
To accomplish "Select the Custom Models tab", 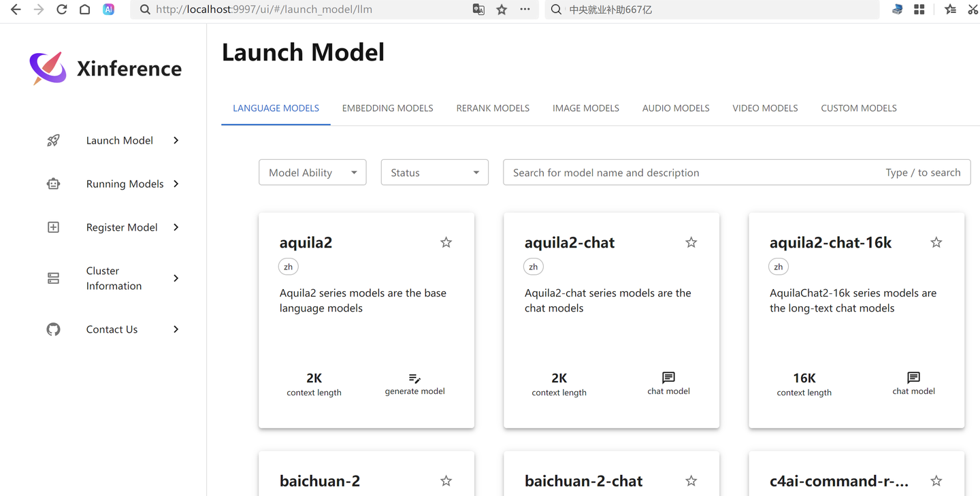I will pos(858,108).
